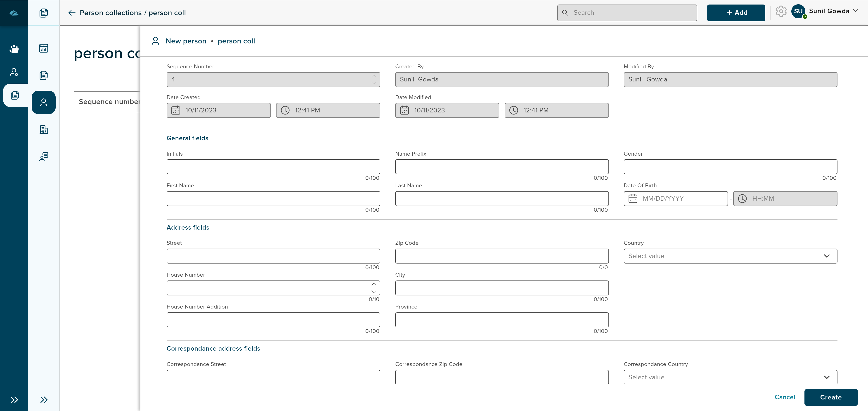Open the dashboard chart sidebar icon
Image resolution: width=868 pixels, height=411 pixels.
44,48
